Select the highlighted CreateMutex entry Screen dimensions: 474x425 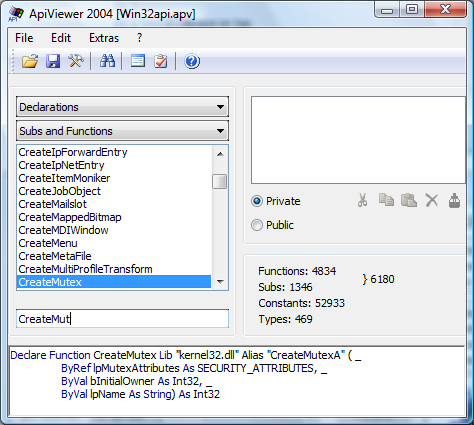tap(114, 282)
